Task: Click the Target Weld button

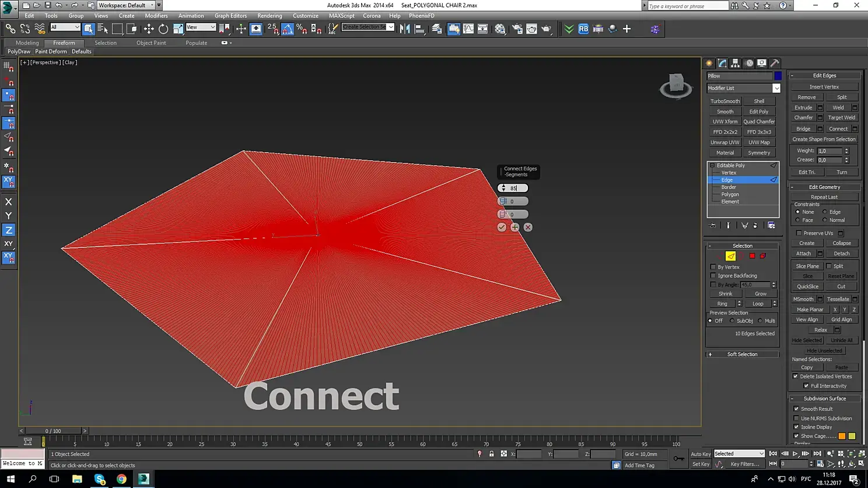Action: (842, 118)
